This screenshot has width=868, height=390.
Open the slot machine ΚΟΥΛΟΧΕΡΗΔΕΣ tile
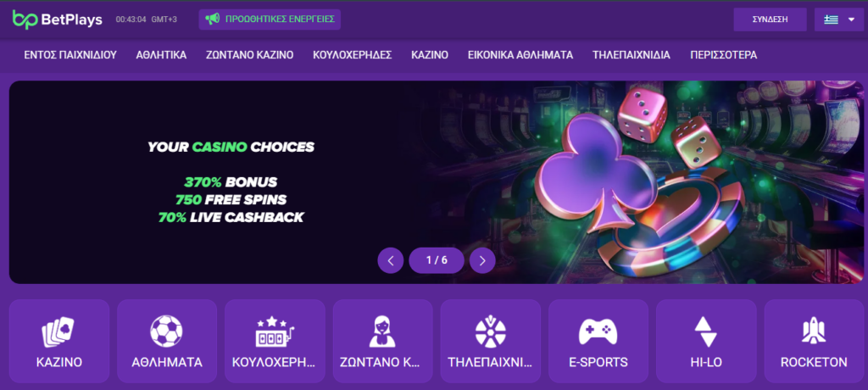[275, 341]
